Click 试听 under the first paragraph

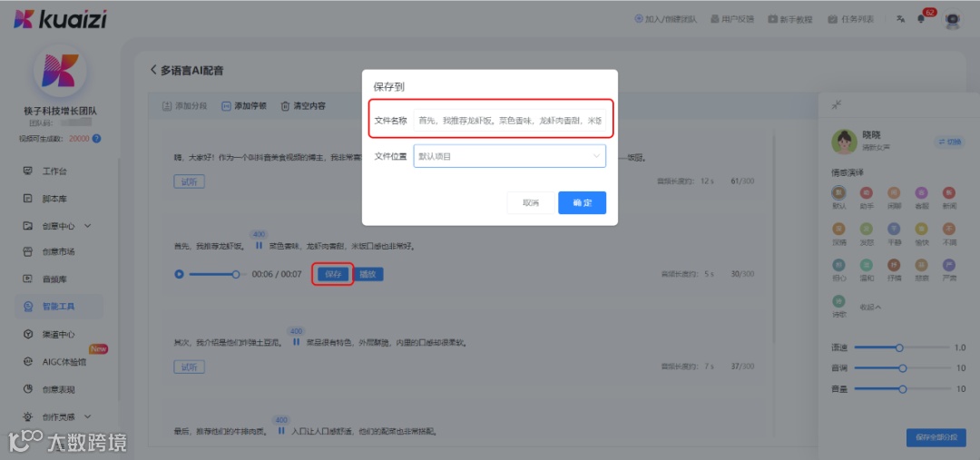point(189,181)
